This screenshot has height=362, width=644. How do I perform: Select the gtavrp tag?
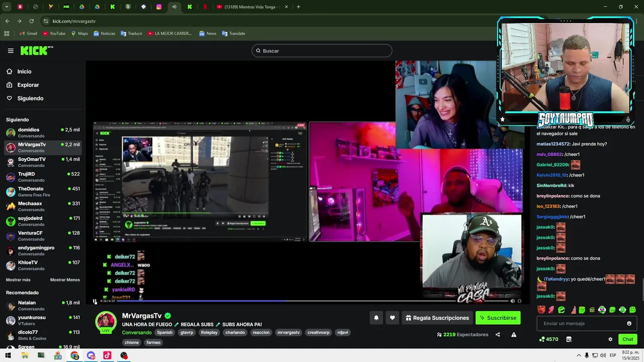[x=187, y=332]
